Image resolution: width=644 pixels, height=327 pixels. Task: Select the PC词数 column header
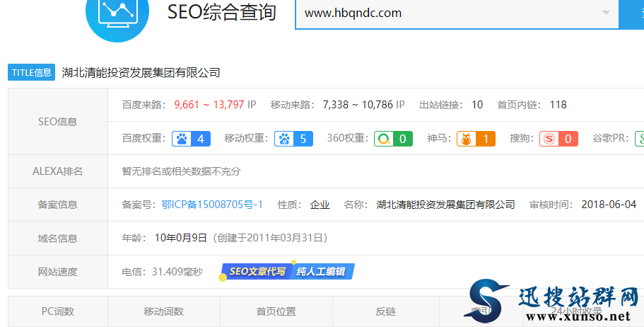click(x=58, y=311)
